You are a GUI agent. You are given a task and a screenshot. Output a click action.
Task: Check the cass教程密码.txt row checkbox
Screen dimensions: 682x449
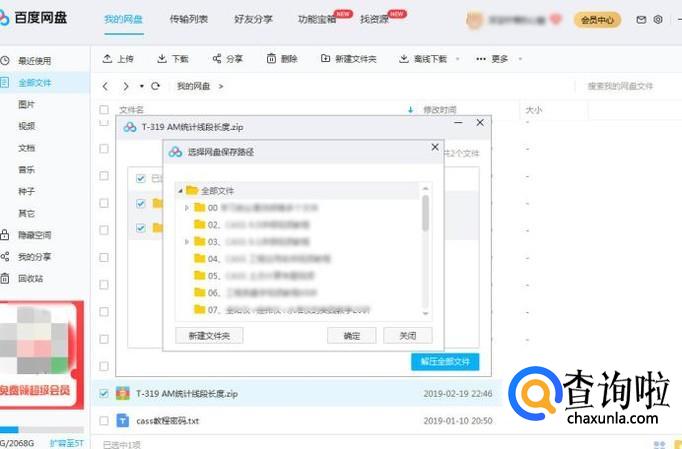104,421
